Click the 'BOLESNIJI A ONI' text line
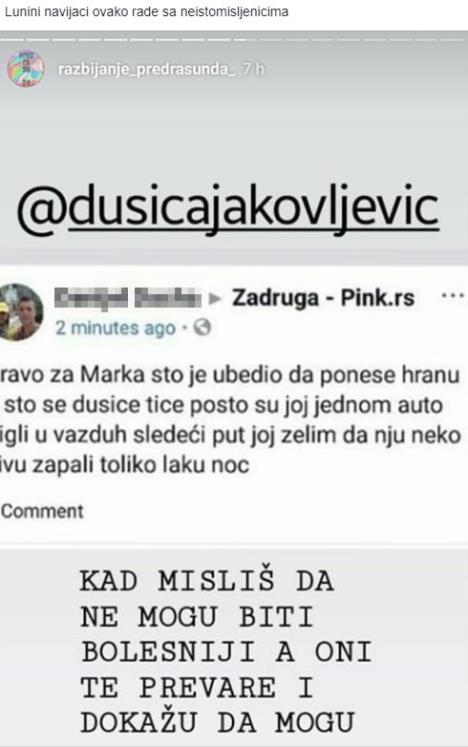 [226, 652]
